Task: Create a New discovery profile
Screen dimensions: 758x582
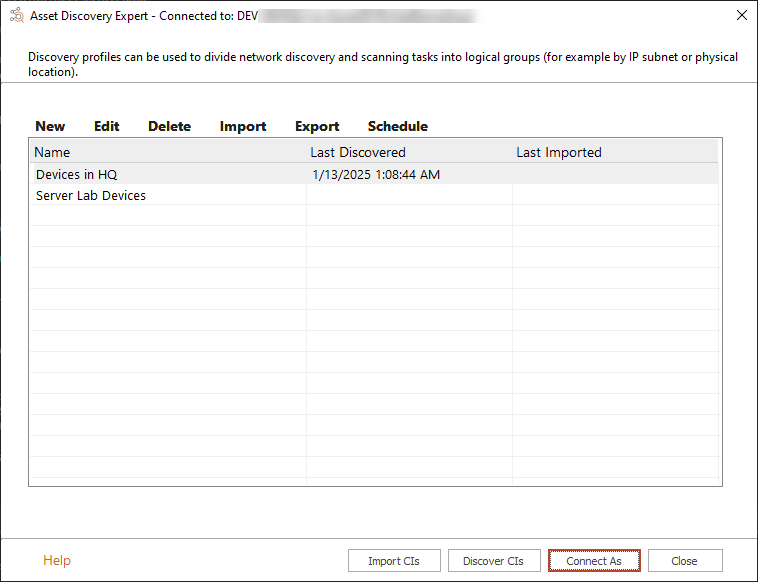Action: click(x=50, y=126)
